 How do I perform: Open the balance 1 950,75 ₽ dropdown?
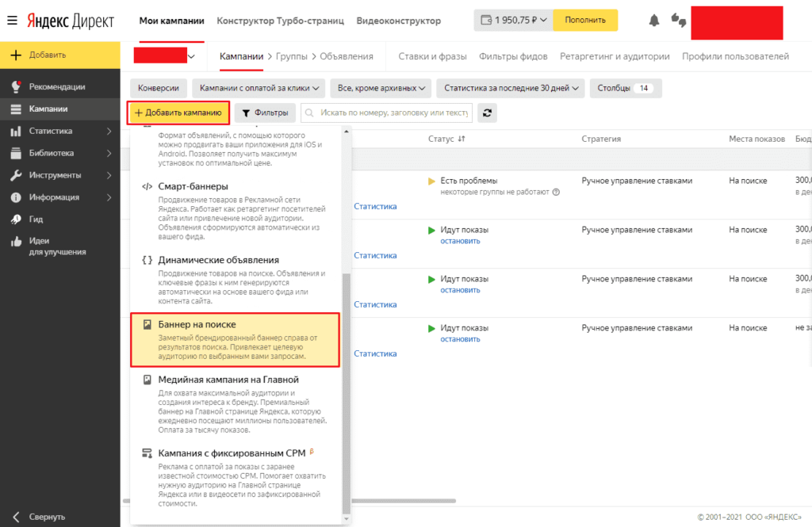tap(513, 20)
